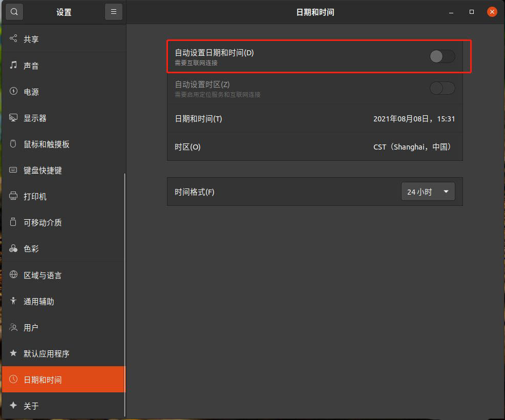Open the 时区(O) time zone row
The image size is (505, 420).
(x=314, y=147)
